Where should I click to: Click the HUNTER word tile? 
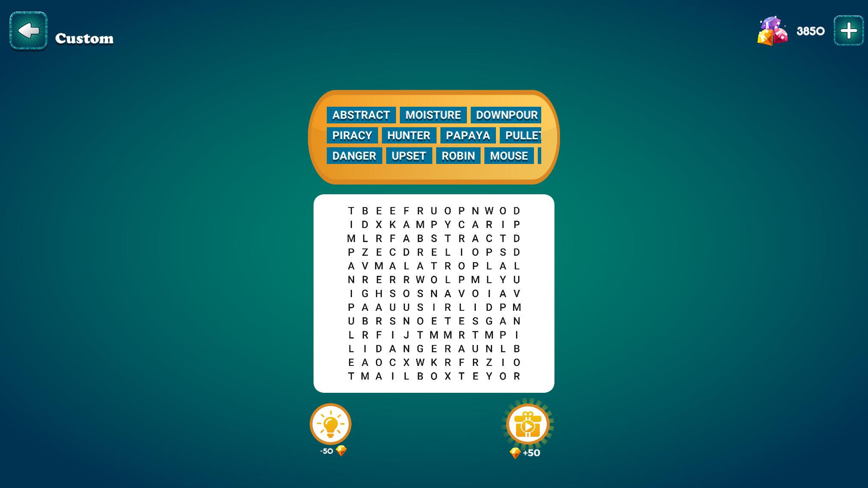pyautogui.click(x=409, y=135)
